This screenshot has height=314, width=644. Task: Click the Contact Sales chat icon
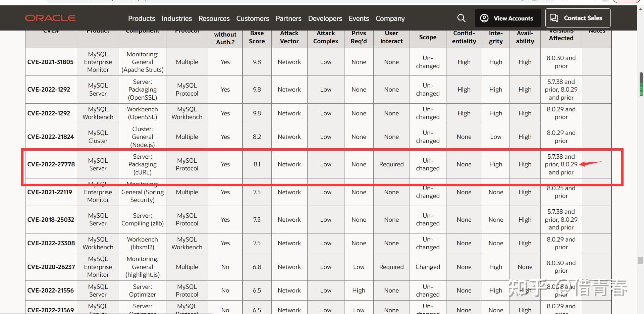pyautogui.click(x=554, y=18)
